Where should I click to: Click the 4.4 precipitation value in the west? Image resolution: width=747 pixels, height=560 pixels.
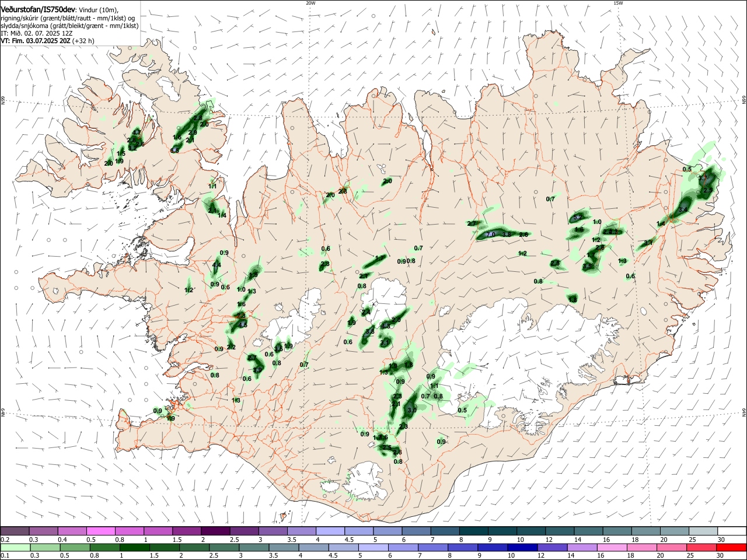point(217,265)
